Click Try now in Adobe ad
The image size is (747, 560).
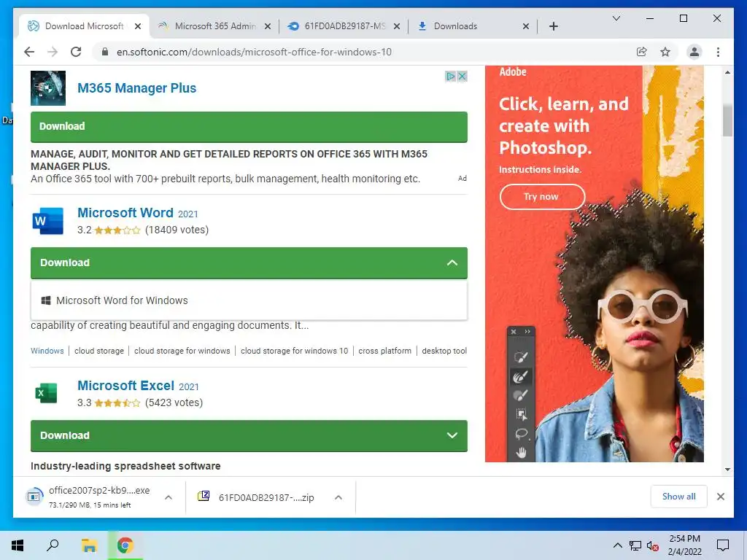pos(542,197)
